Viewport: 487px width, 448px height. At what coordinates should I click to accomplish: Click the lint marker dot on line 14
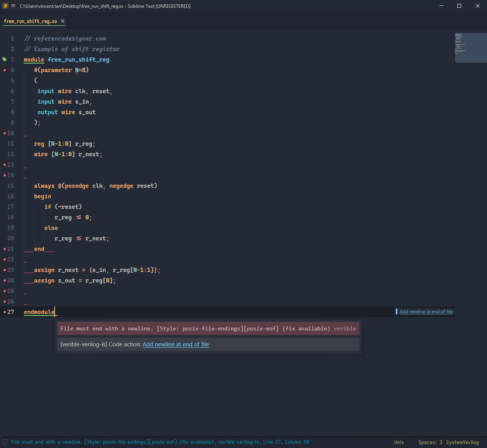tap(5, 175)
